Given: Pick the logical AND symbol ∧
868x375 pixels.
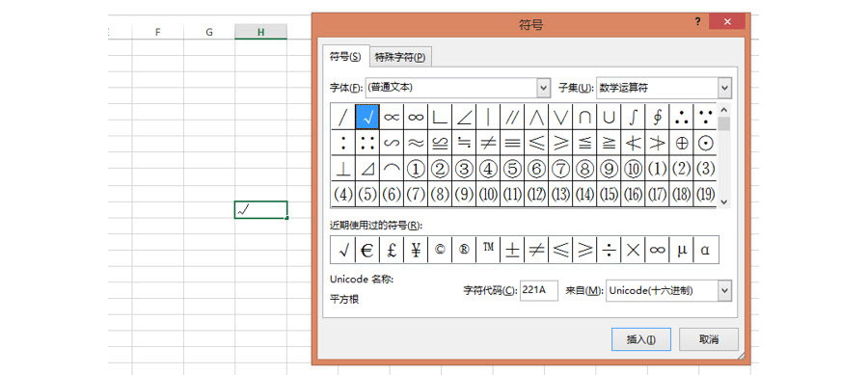Looking at the screenshot, I should tap(536, 117).
